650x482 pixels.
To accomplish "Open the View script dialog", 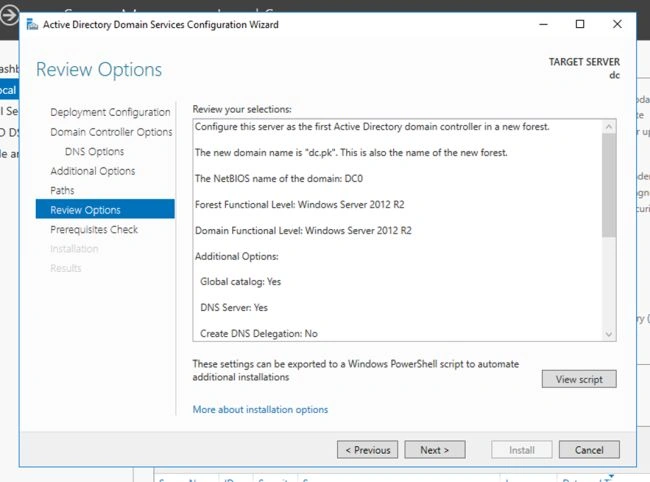I will pos(579,379).
